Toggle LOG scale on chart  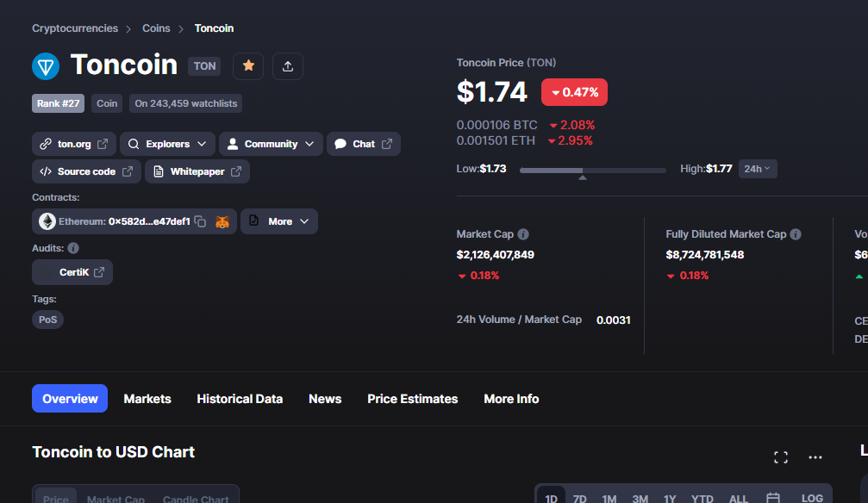click(812, 499)
